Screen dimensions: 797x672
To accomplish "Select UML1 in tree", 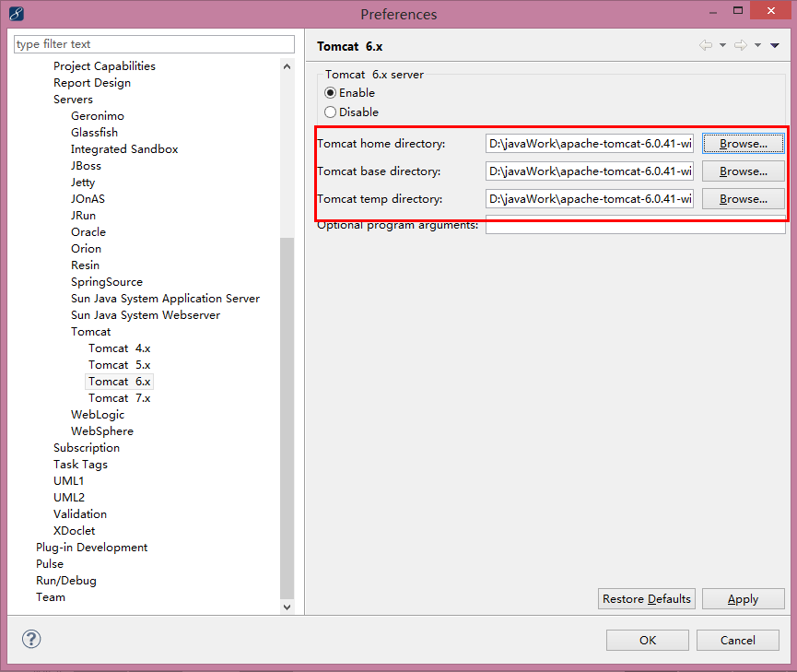I will [68, 481].
